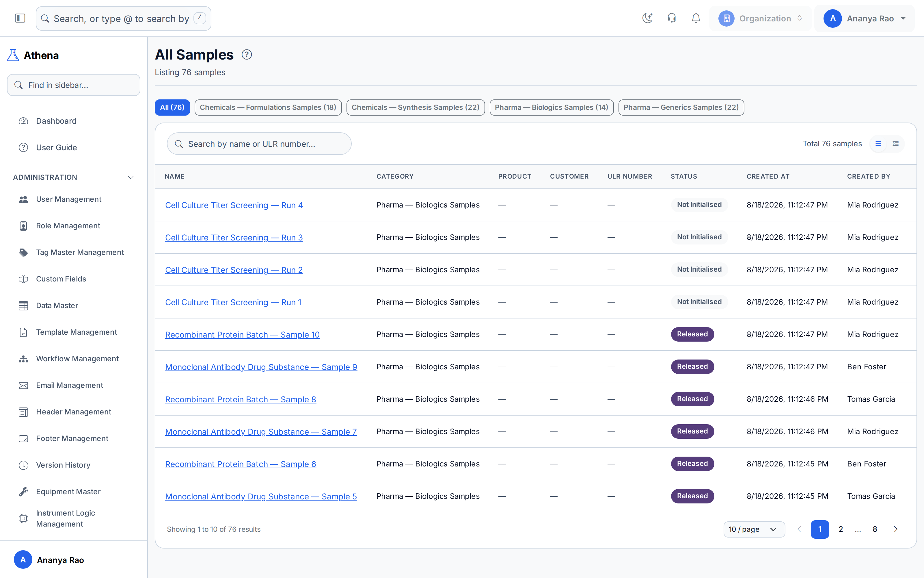924x578 pixels.
Task: Open Monoclonal Antibody Drug Substance — Sample 5
Action: point(261,497)
